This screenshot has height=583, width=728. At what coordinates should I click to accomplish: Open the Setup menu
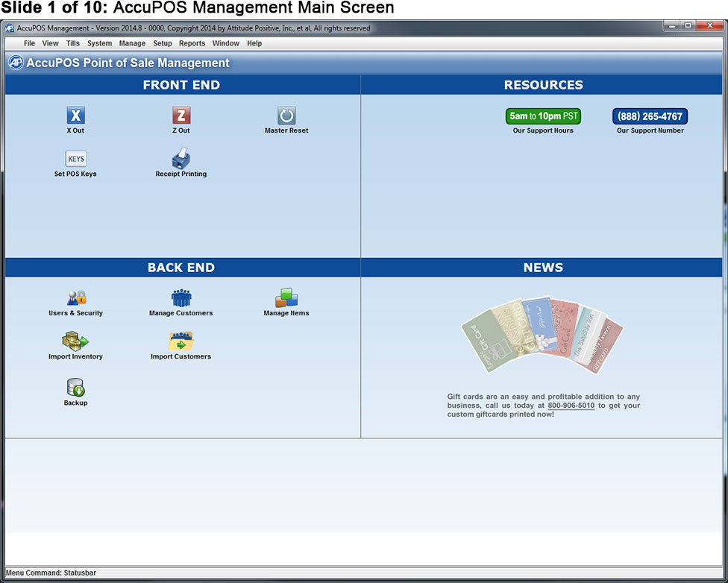[x=163, y=43]
